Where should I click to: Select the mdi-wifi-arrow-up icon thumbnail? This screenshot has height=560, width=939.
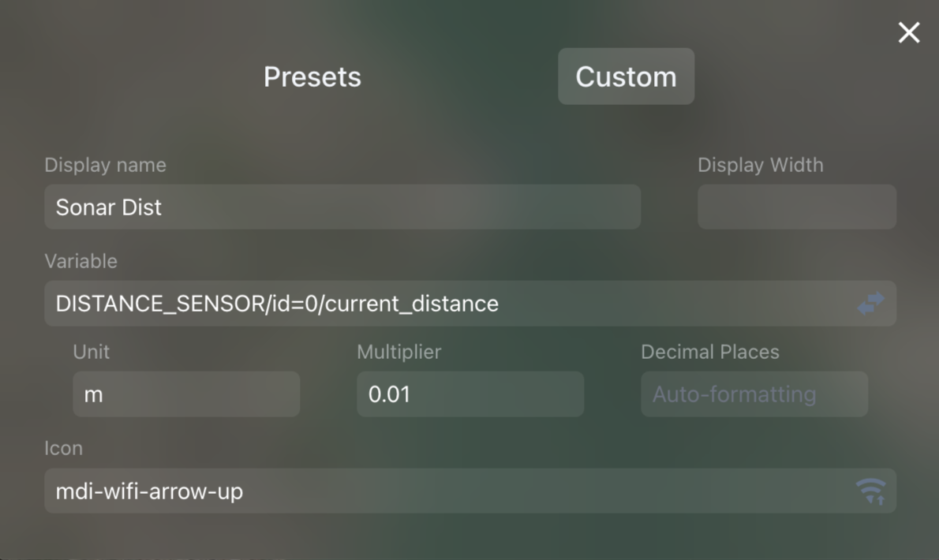coord(870,491)
